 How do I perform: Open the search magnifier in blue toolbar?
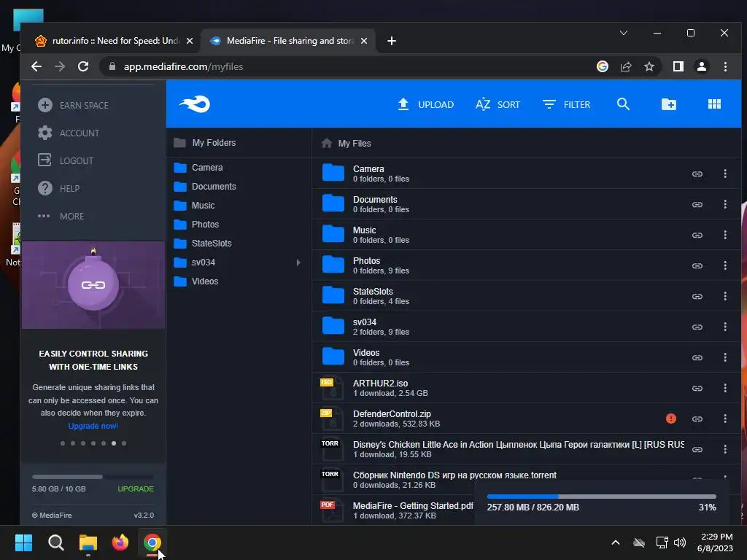click(623, 104)
